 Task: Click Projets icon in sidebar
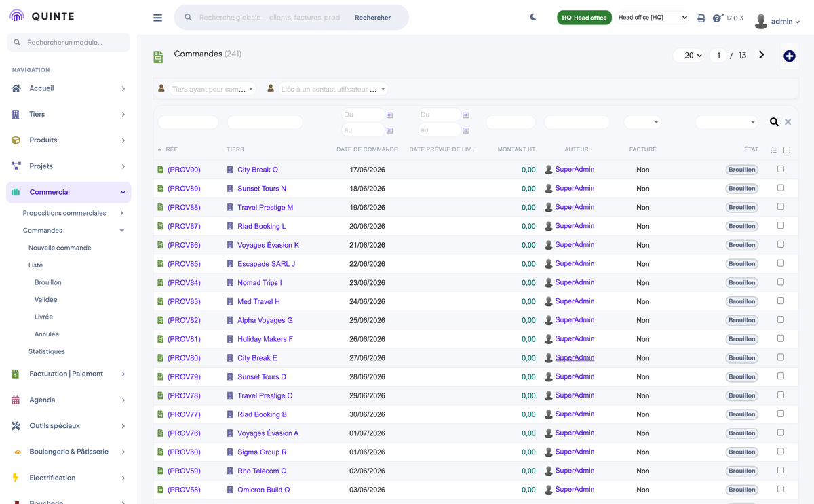(16, 166)
